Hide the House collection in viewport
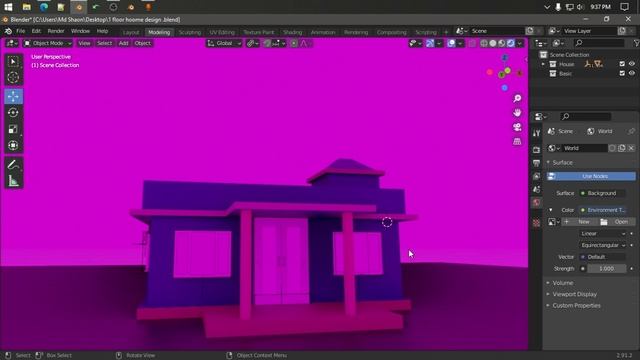Screen dimensions: 640x360 pyautogui.click(x=632, y=64)
